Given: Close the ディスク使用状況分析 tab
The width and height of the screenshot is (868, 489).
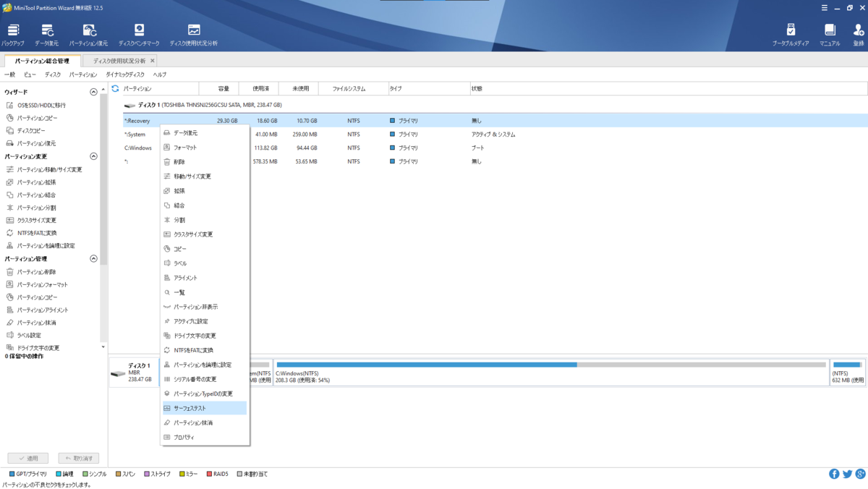Looking at the screenshot, I should coord(152,61).
